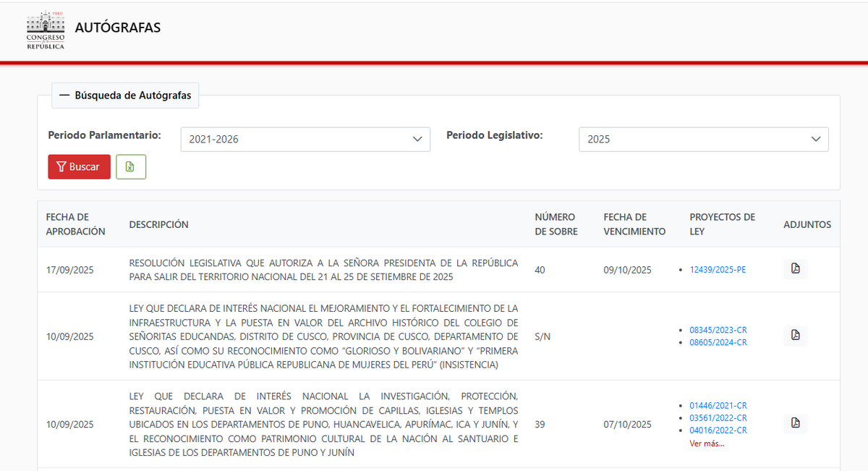Click the Adjuntos column header
Screen dimensions: 868x471
pos(807,224)
